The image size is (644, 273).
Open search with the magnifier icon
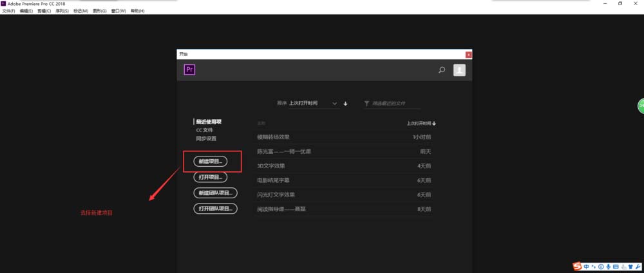(442, 70)
